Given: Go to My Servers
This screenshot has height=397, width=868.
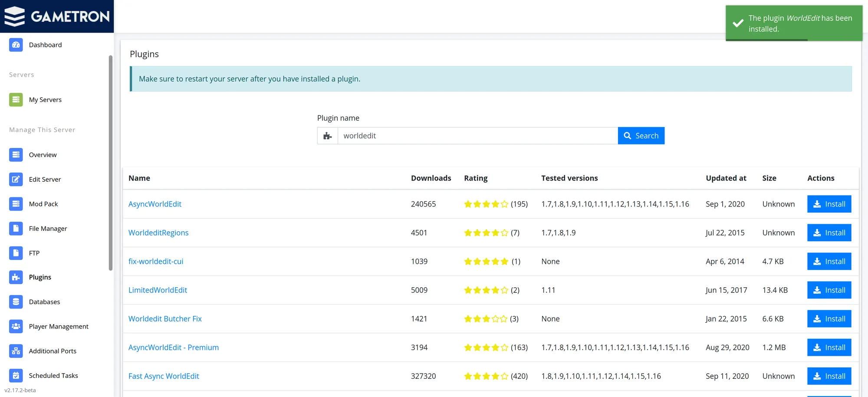Looking at the screenshot, I should 45,100.
